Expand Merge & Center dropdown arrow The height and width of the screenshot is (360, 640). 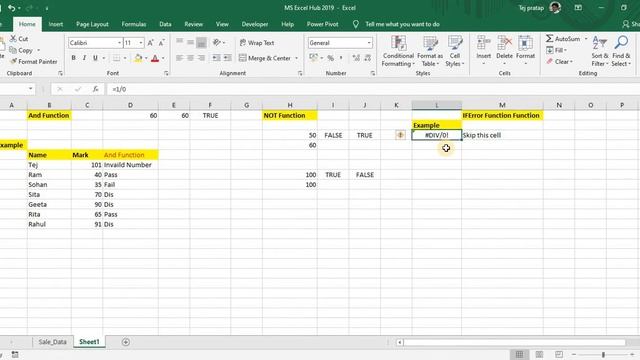[296, 58]
